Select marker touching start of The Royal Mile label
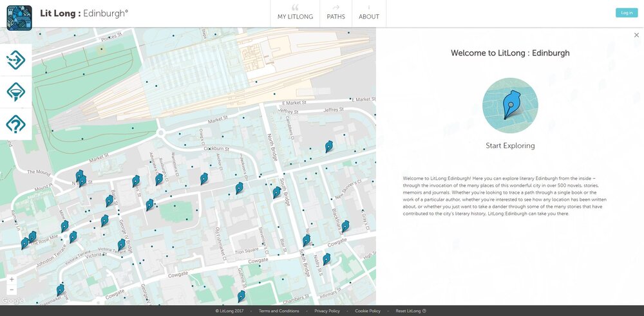The width and height of the screenshot is (644, 316). pyautogui.click(x=32, y=237)
